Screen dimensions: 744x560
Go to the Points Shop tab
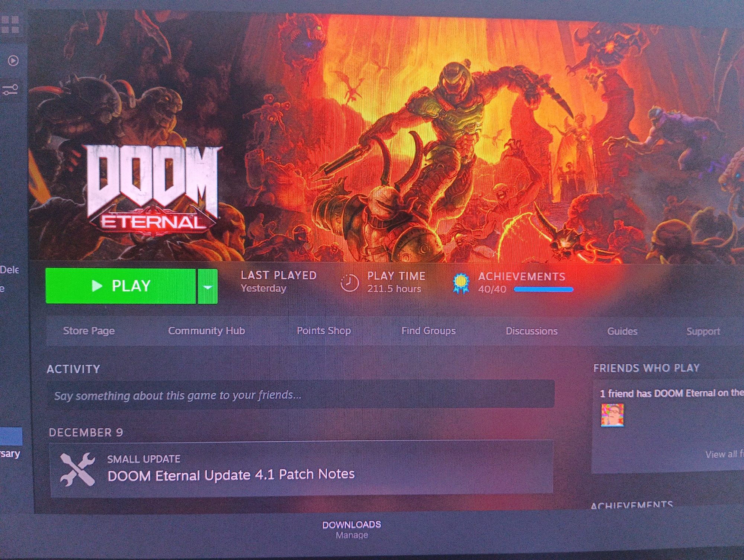click(324, 331)
